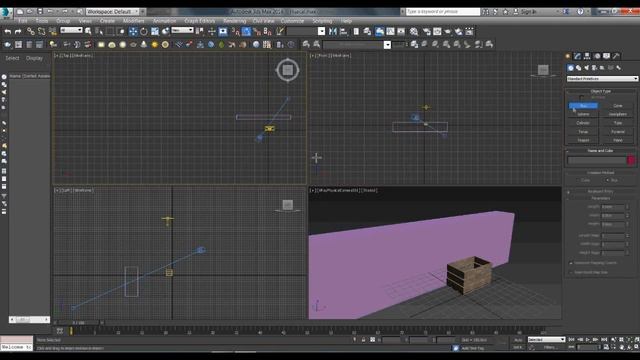
Task: Activate the Select and Move tool
Action: (133, 31)
